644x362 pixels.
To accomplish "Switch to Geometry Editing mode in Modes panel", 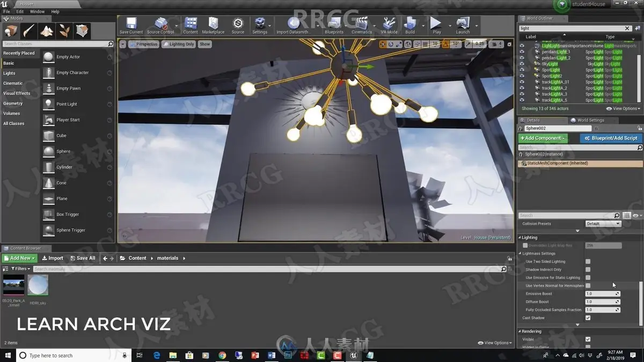I will click(x=82, y=31).
